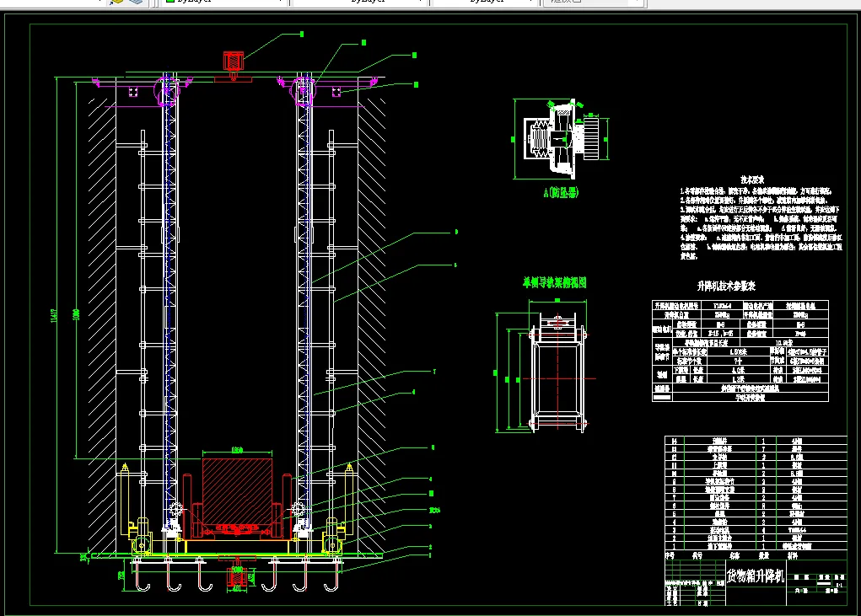Viewport: 861px width, 616px height.
Task: Click the "单侧导轨架俯视图" view title
Action: point(555,282)
